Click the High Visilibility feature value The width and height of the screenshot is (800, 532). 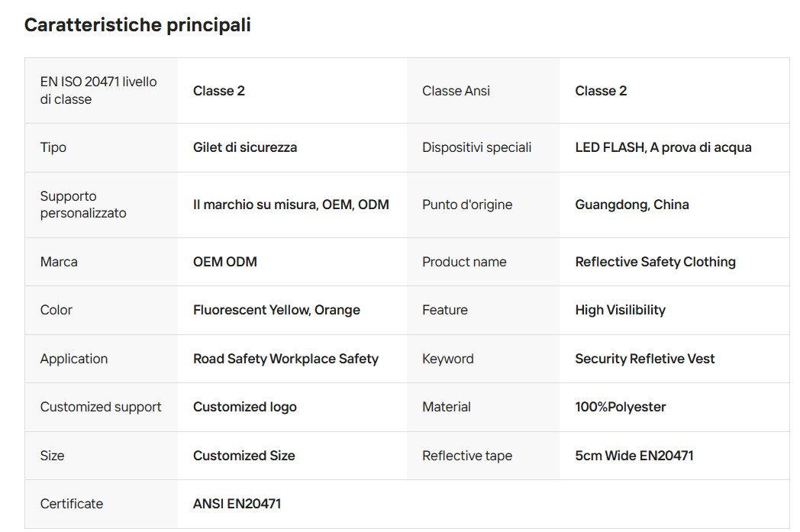tap(620, 310)
